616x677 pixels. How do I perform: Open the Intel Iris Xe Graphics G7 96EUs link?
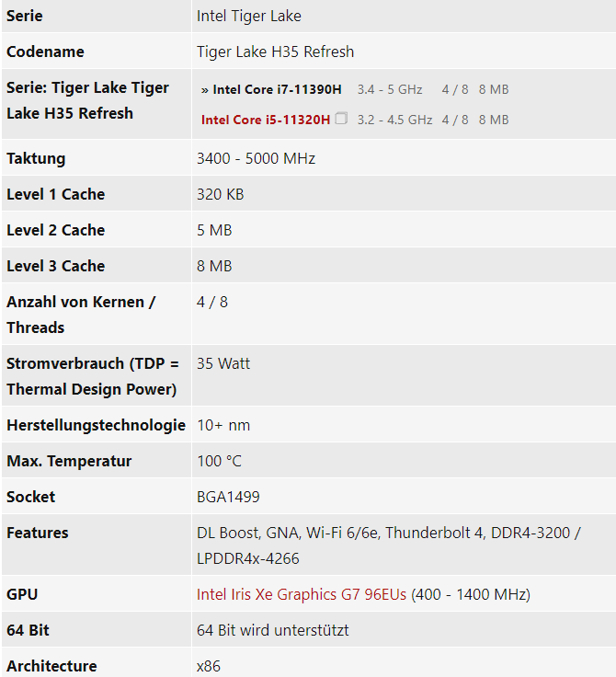301,594
